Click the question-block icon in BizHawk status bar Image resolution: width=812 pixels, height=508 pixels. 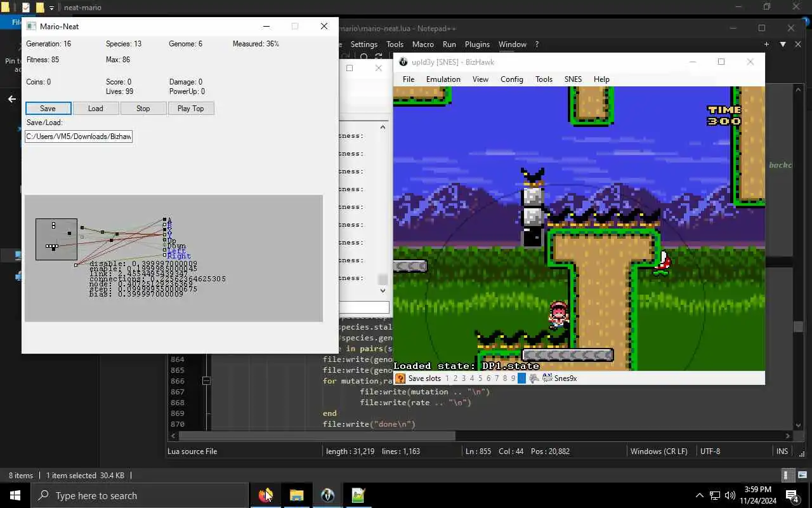[400, 378]
